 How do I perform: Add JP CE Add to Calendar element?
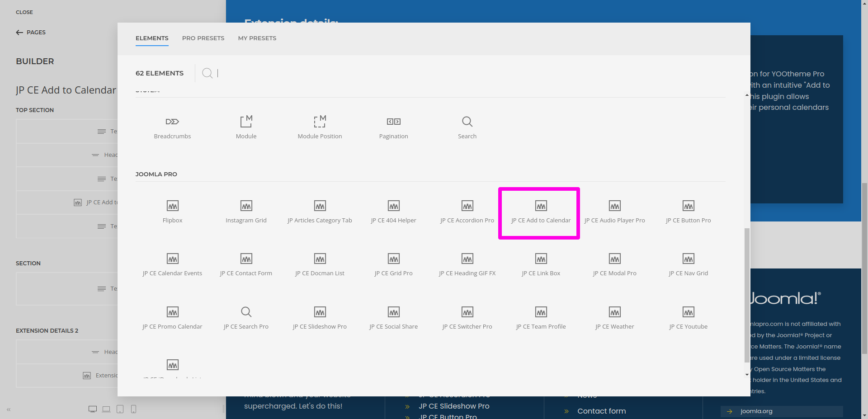tap(541, 212)
